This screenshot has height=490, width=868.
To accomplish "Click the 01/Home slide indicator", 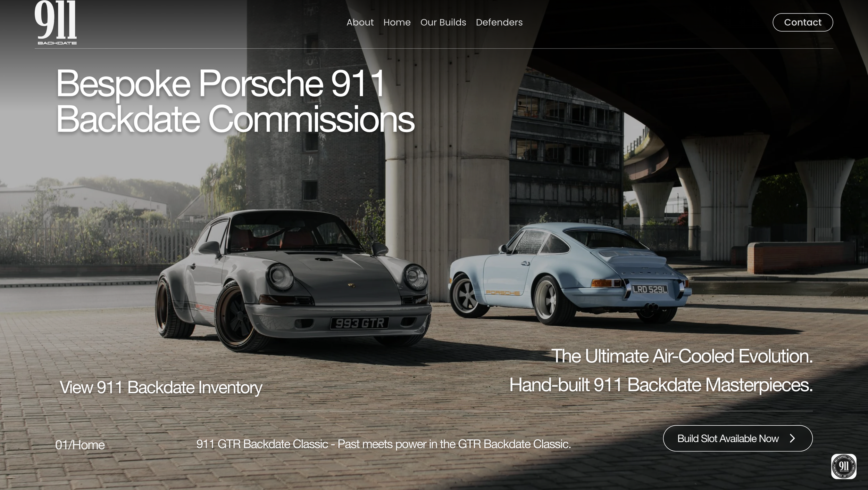I will [81, 445].
